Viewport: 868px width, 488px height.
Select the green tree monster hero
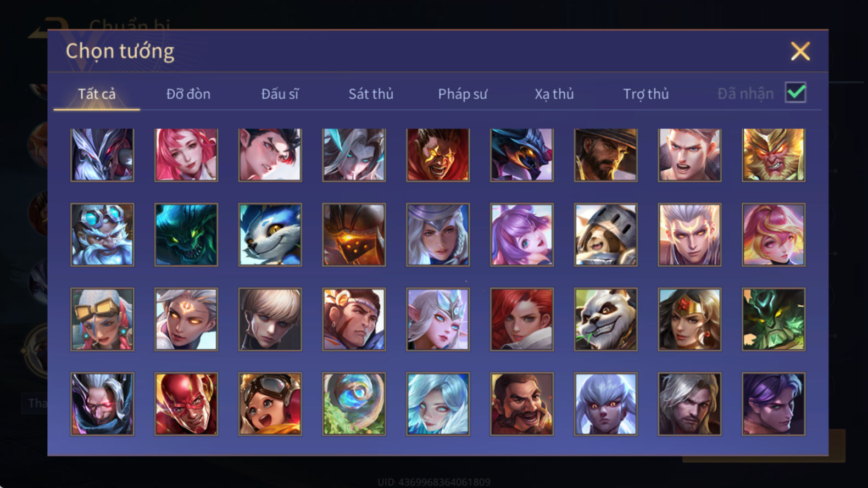coord(774,319)
